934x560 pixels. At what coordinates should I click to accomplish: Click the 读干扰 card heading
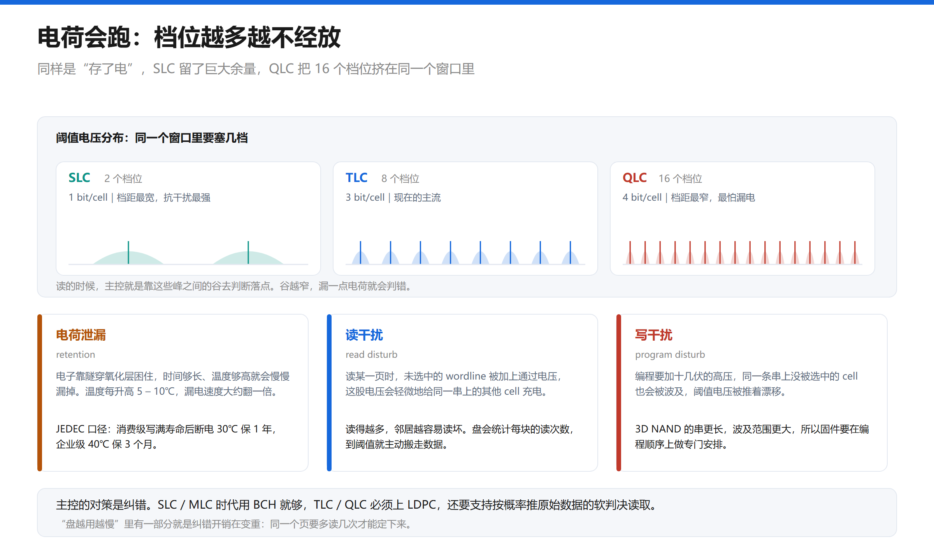point(364,335)
